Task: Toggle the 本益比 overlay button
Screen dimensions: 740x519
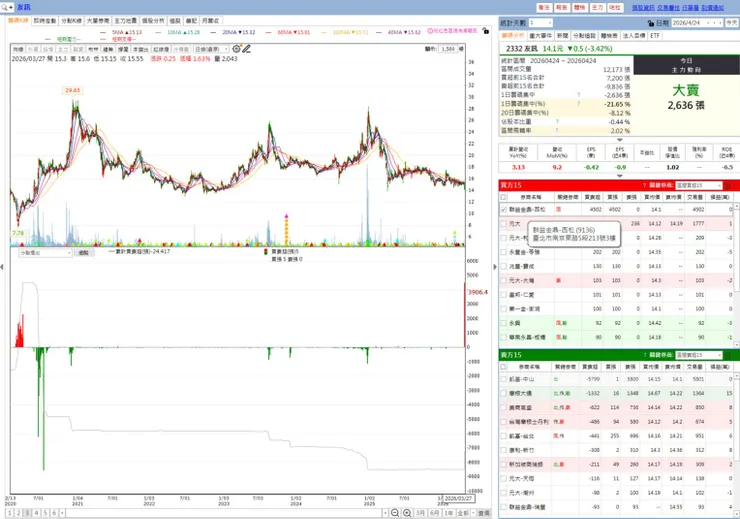Action: pyautogui.click(x=140, y=49)
